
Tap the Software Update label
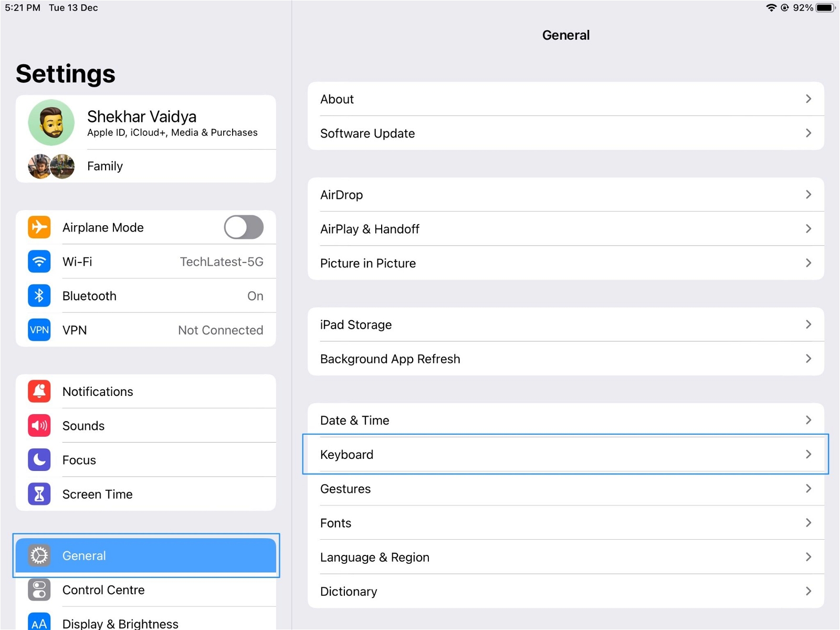pyautogui.click(x=367, y=133)
